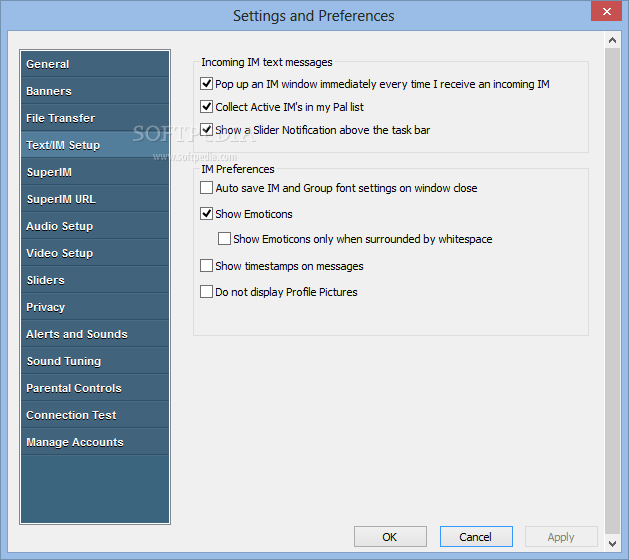The image size is (629, 560).
Task: Select the Privacy section
Action: [46, 307]
